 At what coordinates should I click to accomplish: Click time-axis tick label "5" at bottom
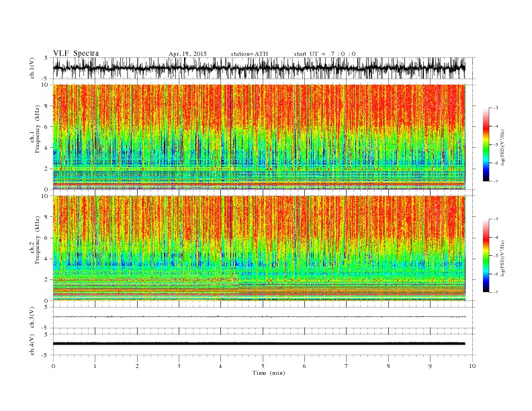[263, 366]
